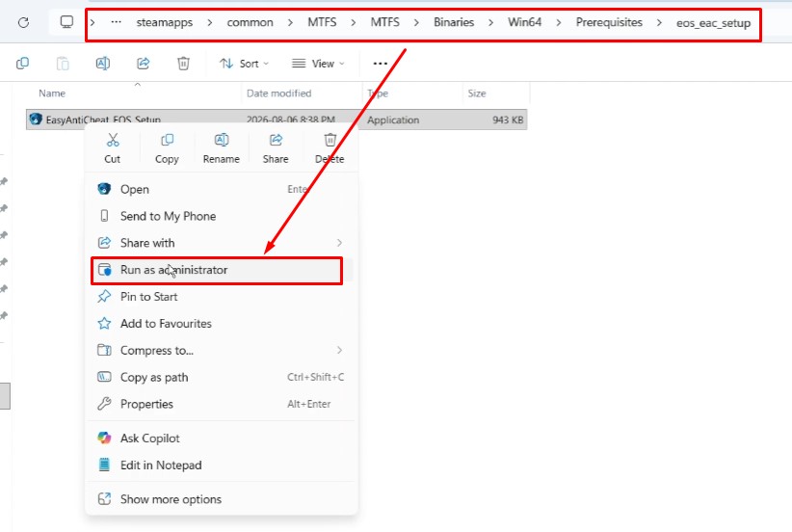Select the EasyAntiCheat_EOS_Setup file row

coord(277,120)
